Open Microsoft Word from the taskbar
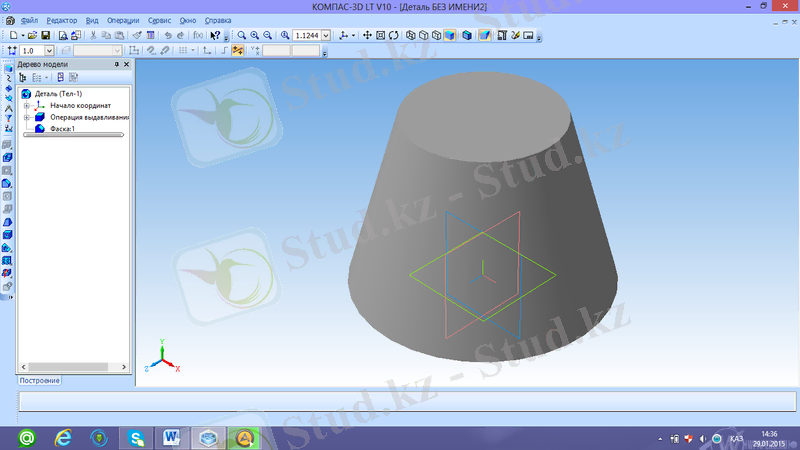800x450 pixels. pyautogui.click(x=172, y=437)
